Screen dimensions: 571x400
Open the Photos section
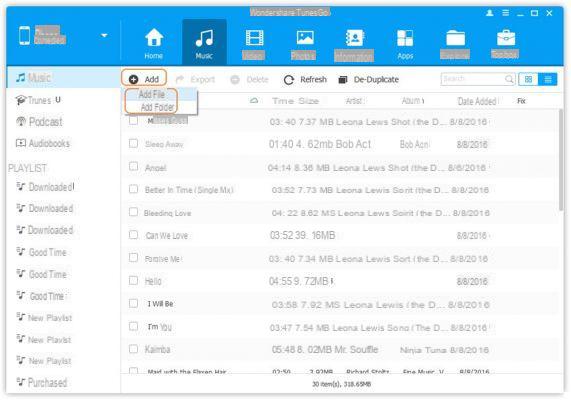pyautogui.click(x=304, y=44)
